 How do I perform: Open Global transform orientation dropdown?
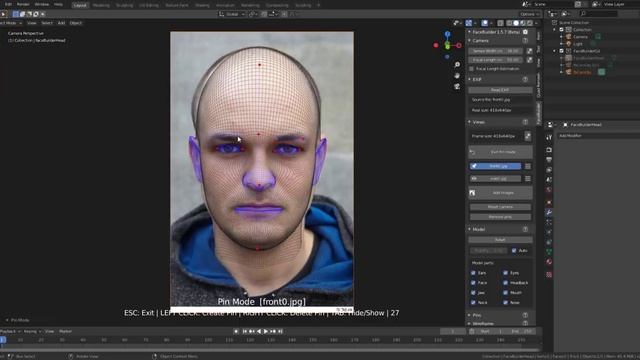(x=232, y=14)
